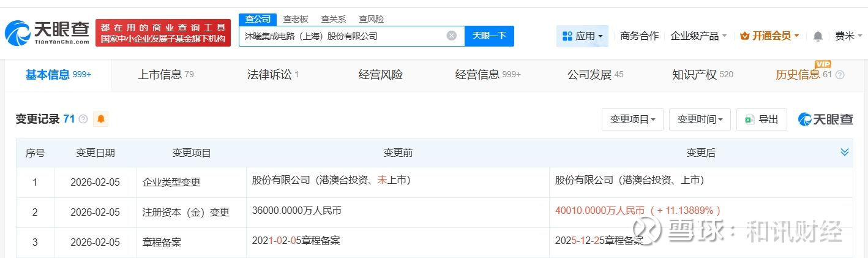Open the 商务合作 link
Screen dimensions: 868x258
click(x=639, y=36)
